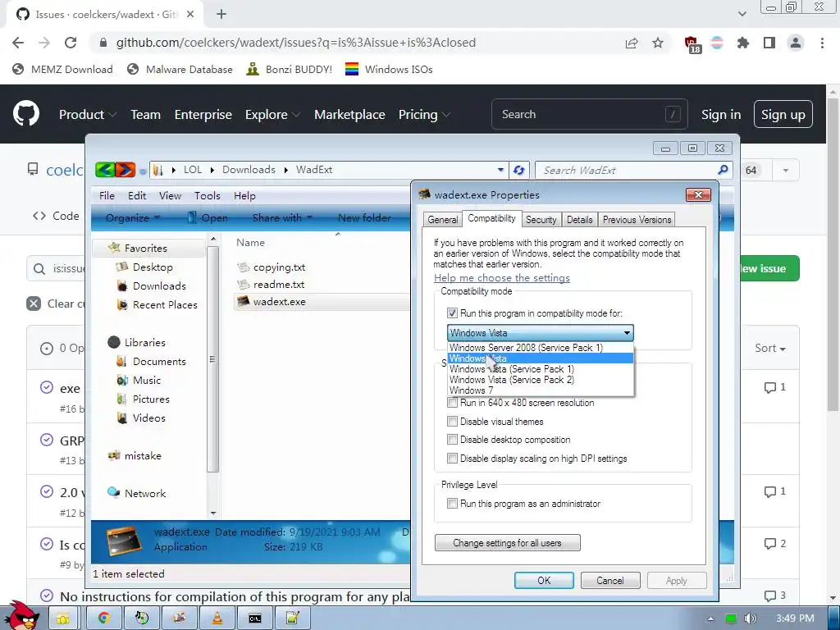This screenshot has width=840, height=630.
Task: Open the Chrome side panel icon
Action: pos(769,43)
